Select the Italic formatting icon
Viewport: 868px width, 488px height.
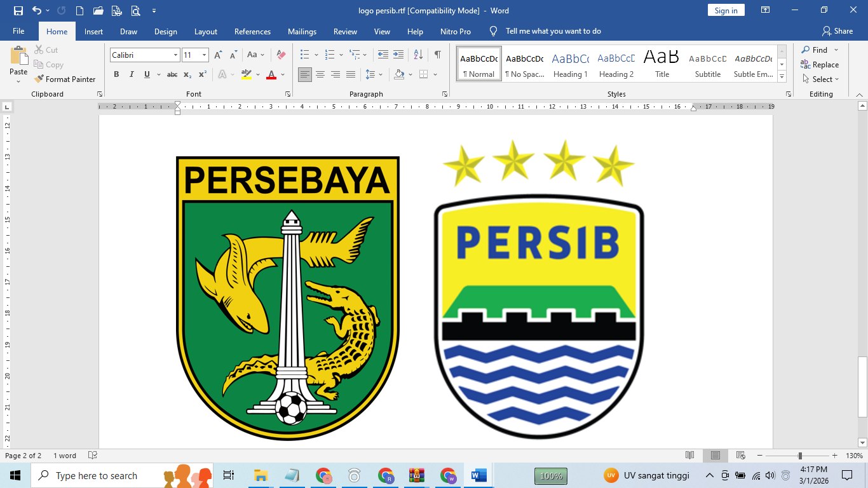tap(131, 74)
